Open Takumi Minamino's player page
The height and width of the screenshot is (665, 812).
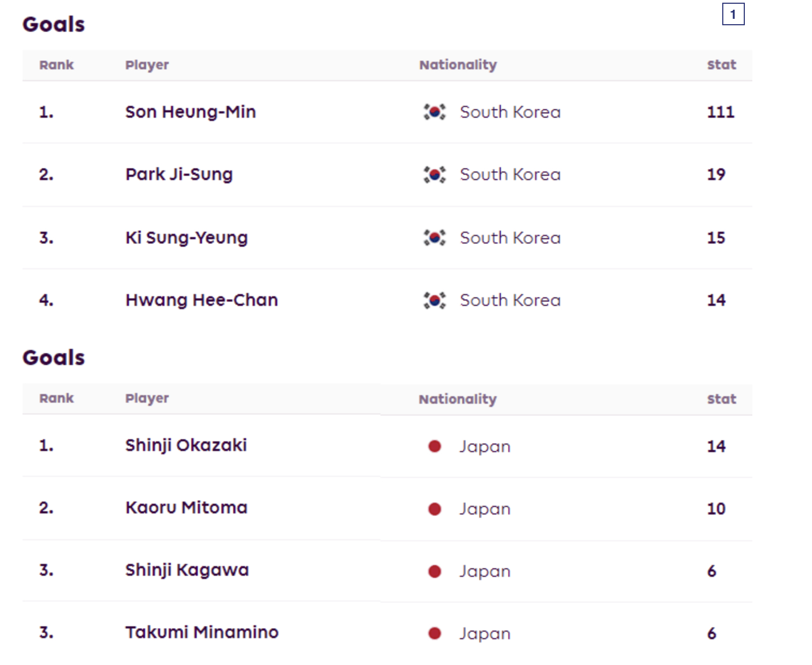click(202, 633)
